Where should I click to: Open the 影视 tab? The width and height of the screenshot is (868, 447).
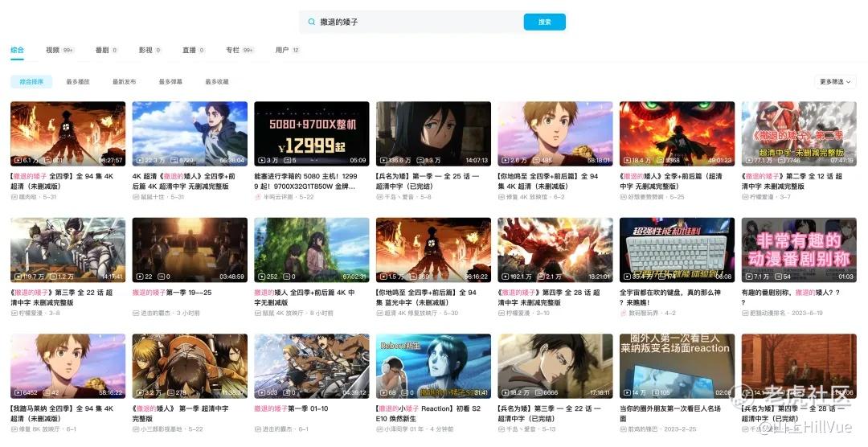click(149, 50)
